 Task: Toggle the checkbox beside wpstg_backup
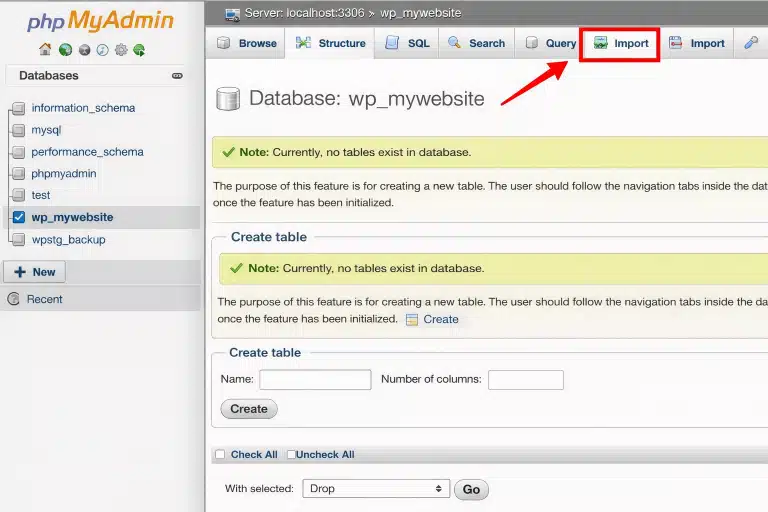tap(19, 240)
